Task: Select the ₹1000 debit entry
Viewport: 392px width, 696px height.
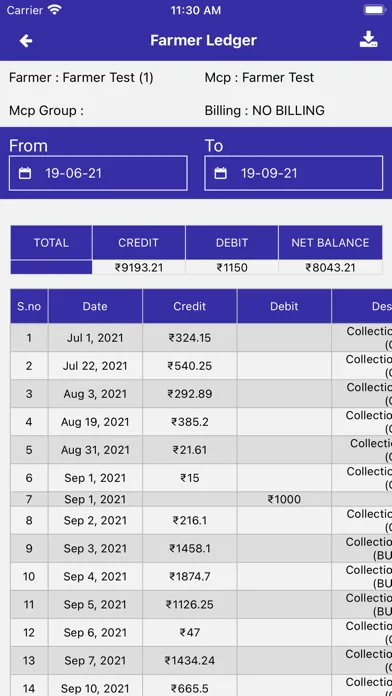Action: click(284, 499)
